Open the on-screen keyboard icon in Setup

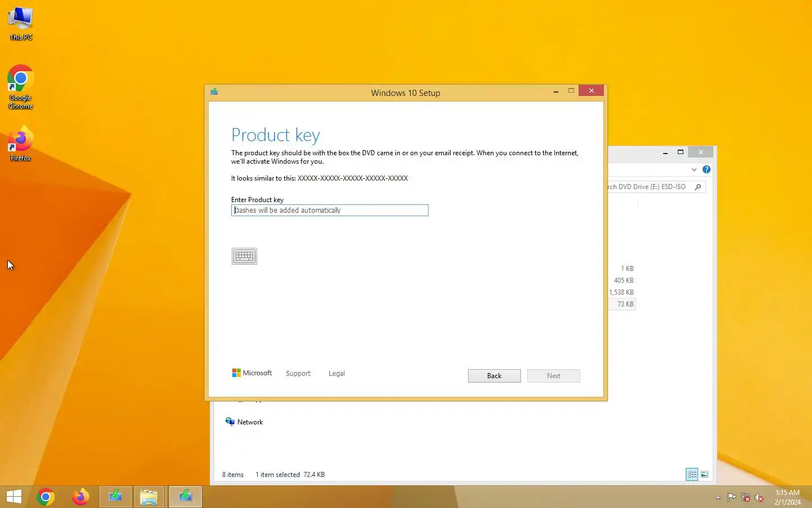[244, 256]
